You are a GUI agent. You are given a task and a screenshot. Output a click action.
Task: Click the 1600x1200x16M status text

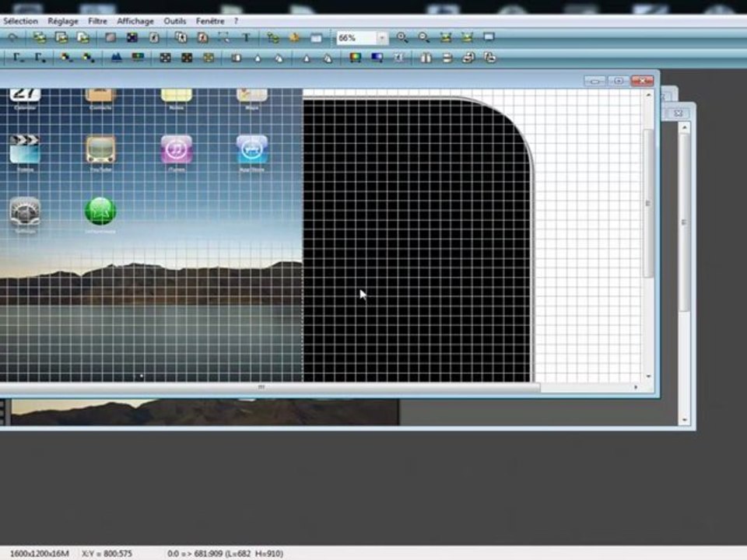tap(40, 553)
